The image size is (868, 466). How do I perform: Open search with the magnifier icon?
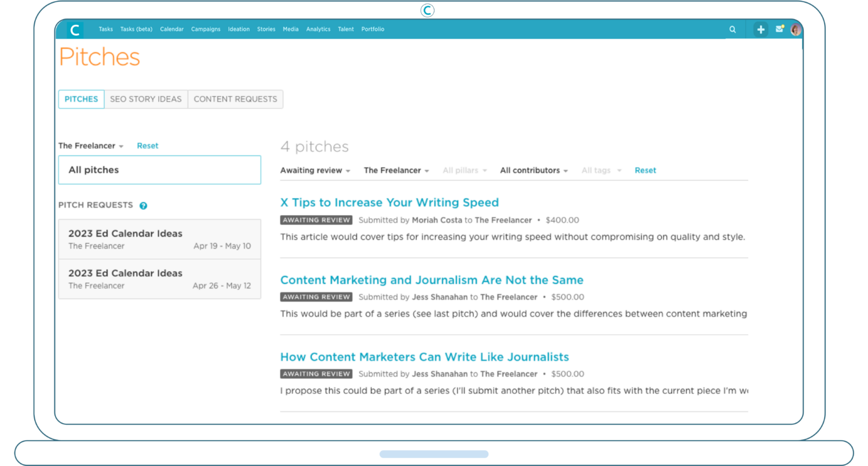(733, 29)
